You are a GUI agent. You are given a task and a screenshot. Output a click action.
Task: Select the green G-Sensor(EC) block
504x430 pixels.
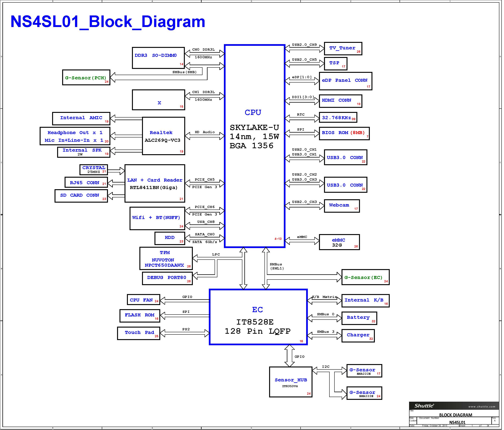tap(365, 277)
